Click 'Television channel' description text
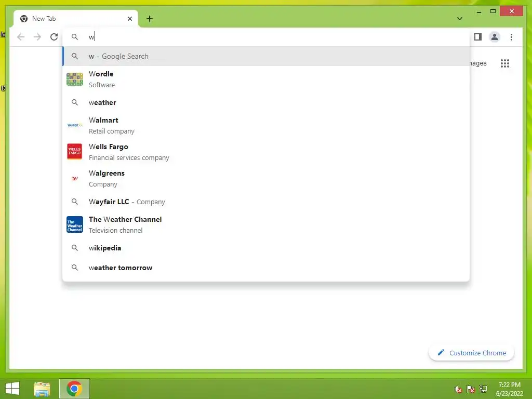Screen dimensions: 532x399 (x=116, y=230)
